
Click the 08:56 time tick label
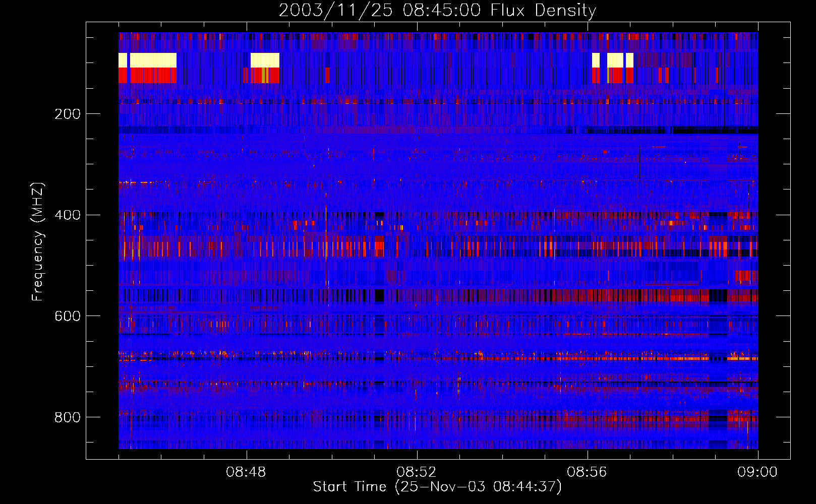[x=587, y=472]
